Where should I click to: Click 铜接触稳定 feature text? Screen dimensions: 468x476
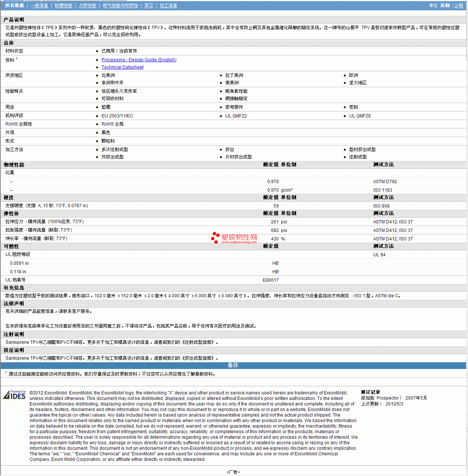click(237, 99)
